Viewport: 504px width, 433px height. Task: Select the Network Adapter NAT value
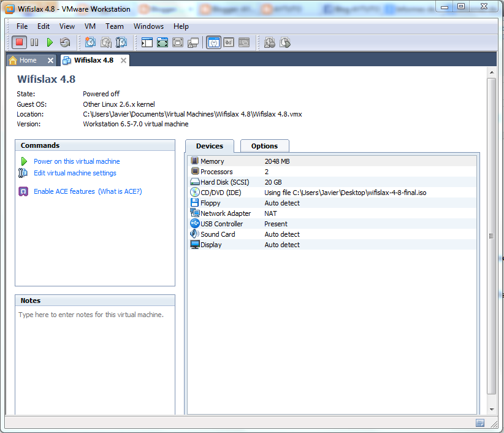click(x=270, y=214)
